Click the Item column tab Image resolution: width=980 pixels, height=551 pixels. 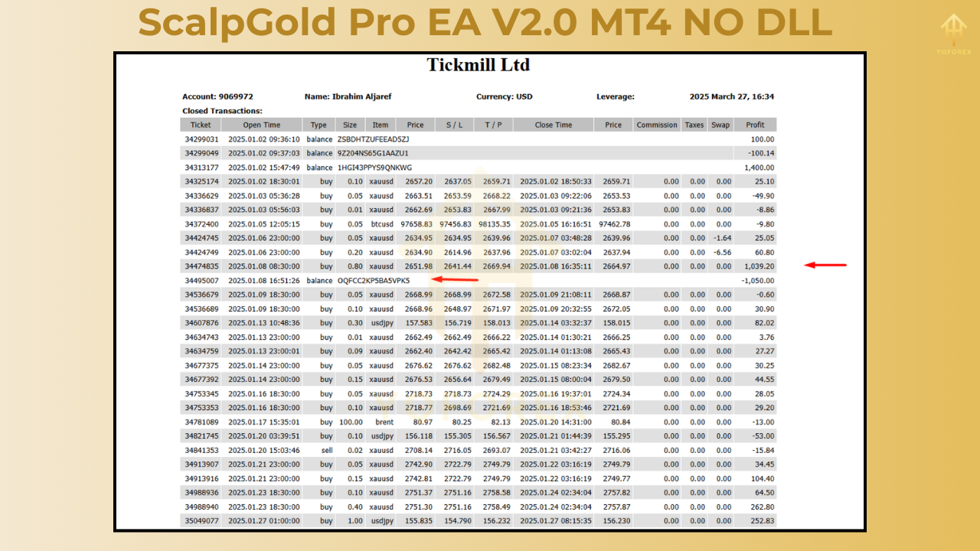point(381,124)
